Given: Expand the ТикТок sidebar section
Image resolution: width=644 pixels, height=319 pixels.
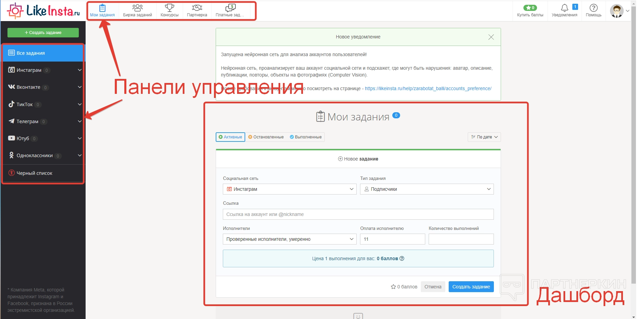Looking at the screenshot, I should point(79,104).
